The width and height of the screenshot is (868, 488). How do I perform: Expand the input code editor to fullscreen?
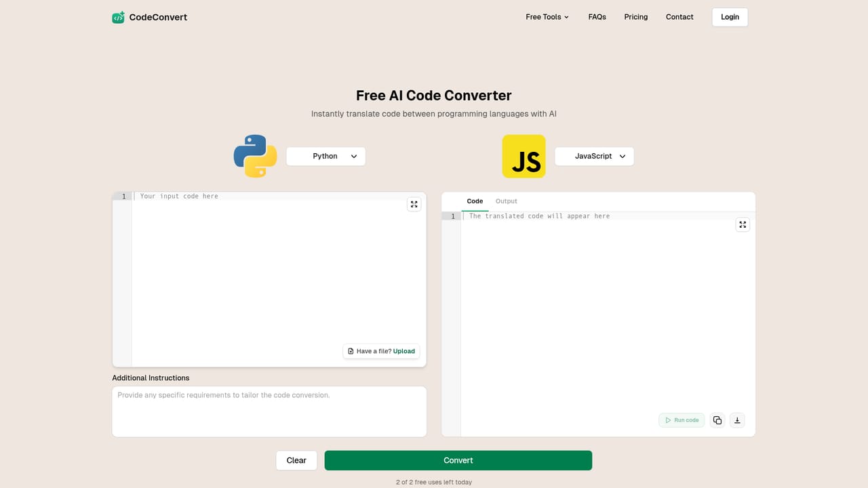414,204
